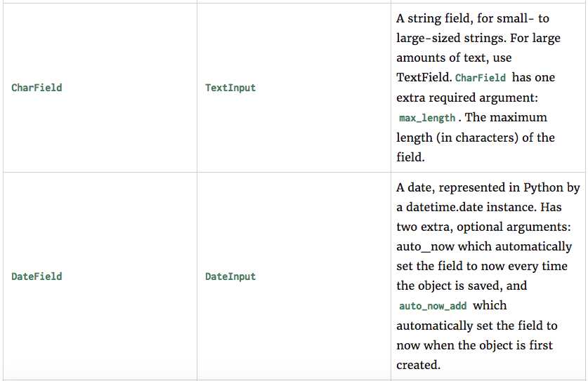Screen dimensions: 588x381
Task: Click the TextInput widget name
Action: pos(230,88)
